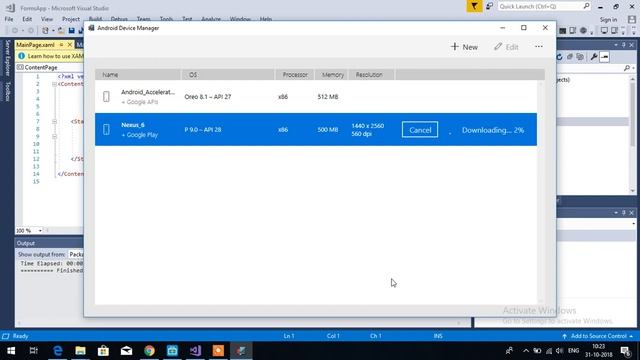The width and height of the screenshot is (640, 360).
Task: Launch Microsoft Edge from the taskbar
Action: click(58, 351)
